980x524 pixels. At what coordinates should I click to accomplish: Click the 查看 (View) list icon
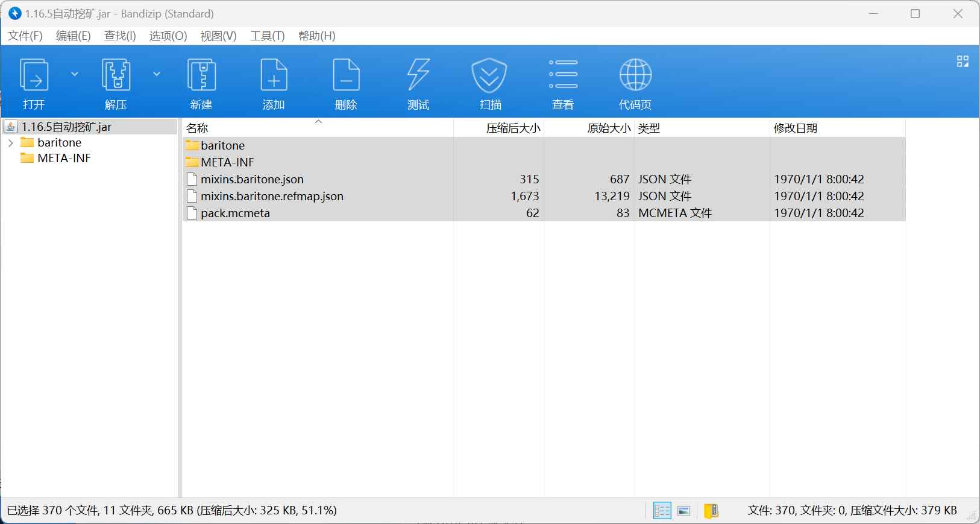point(563,74)
